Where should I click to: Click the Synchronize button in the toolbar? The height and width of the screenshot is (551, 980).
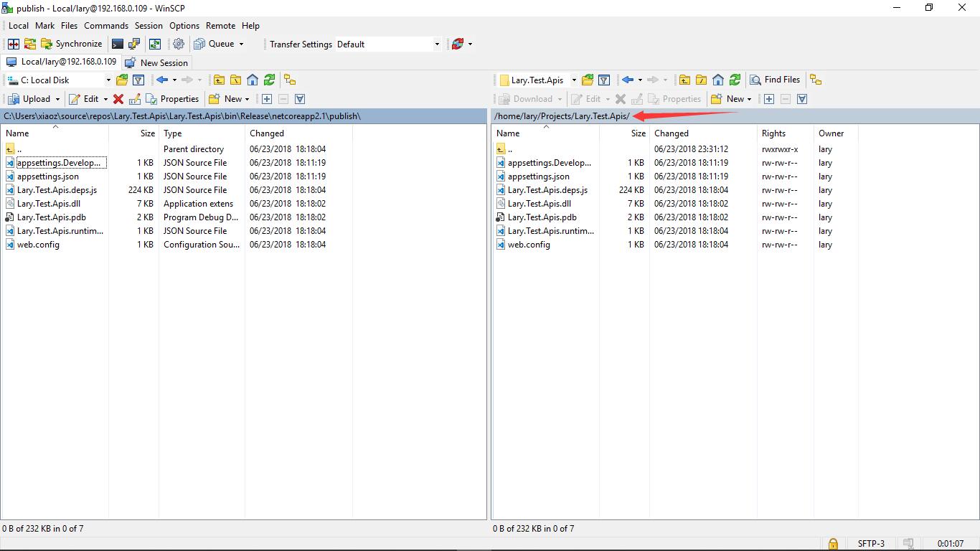(x=71, y=44)
